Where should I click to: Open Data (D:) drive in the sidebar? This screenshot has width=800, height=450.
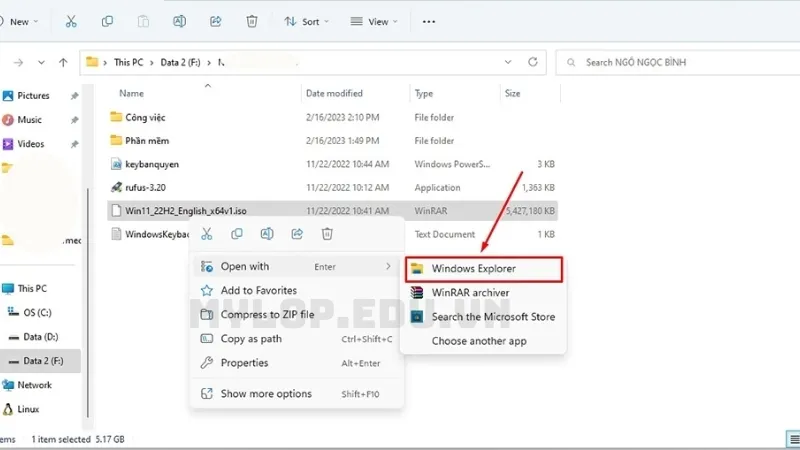[x=40, y=336]
